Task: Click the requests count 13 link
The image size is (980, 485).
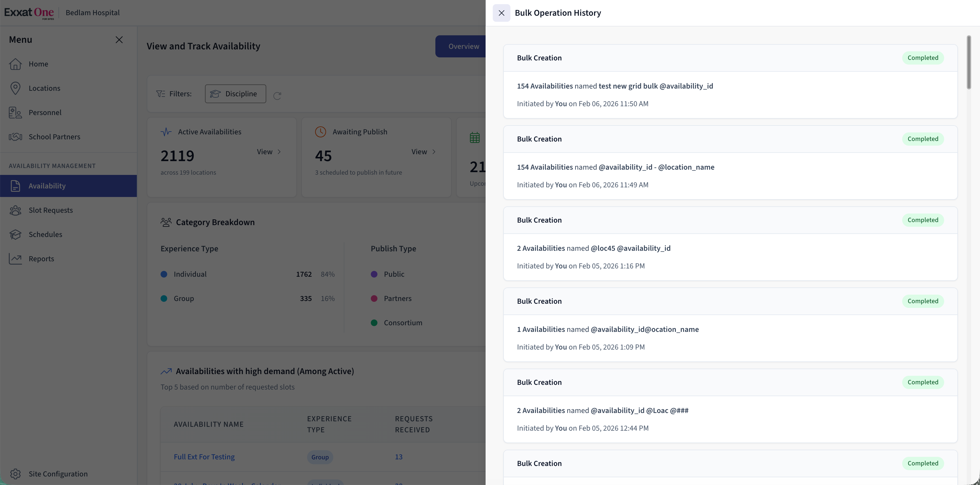Action: (398, 457)
